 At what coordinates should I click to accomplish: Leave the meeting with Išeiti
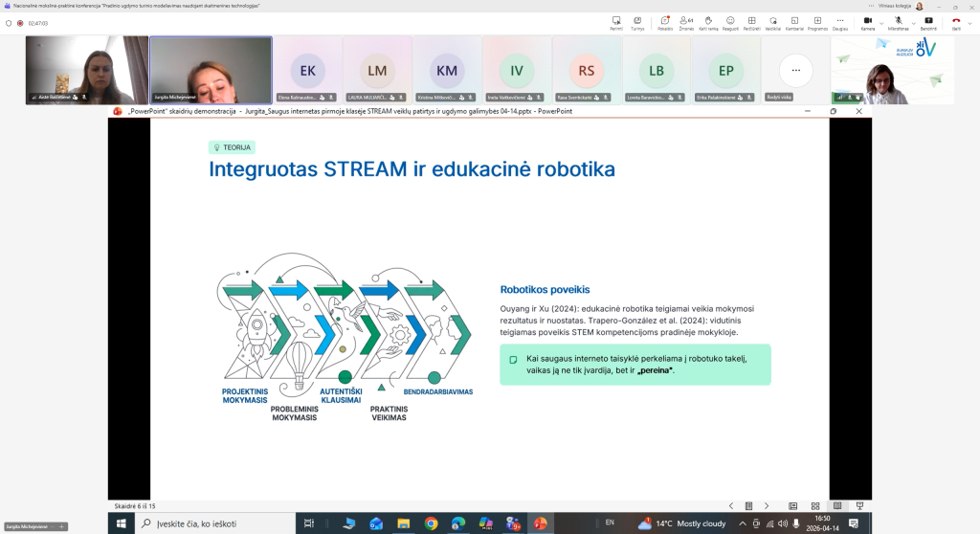click(x=955, y=21)
